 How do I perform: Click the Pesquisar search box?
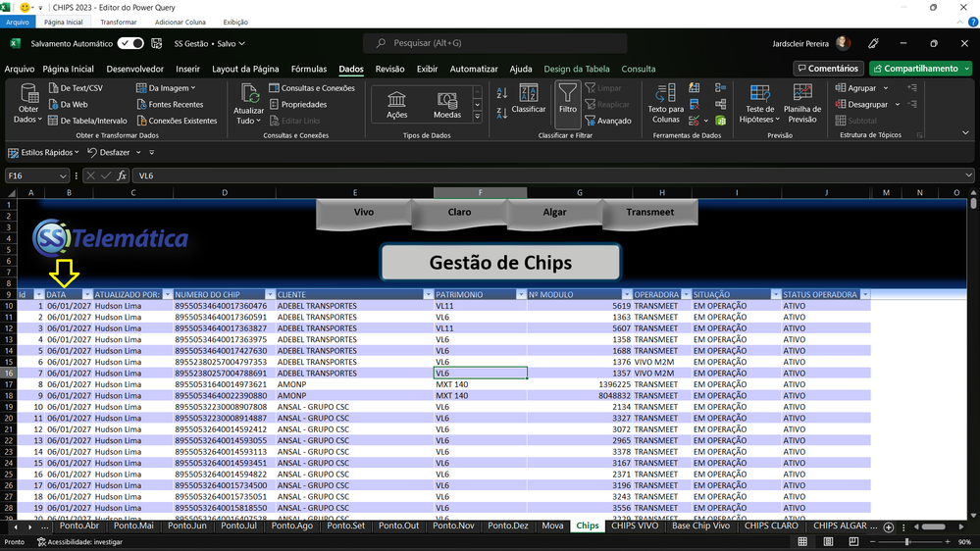click(495, 43)
